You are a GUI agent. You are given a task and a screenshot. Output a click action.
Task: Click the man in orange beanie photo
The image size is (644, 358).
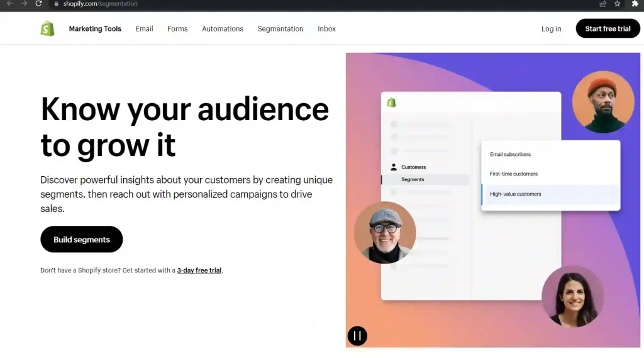point(603,102)
